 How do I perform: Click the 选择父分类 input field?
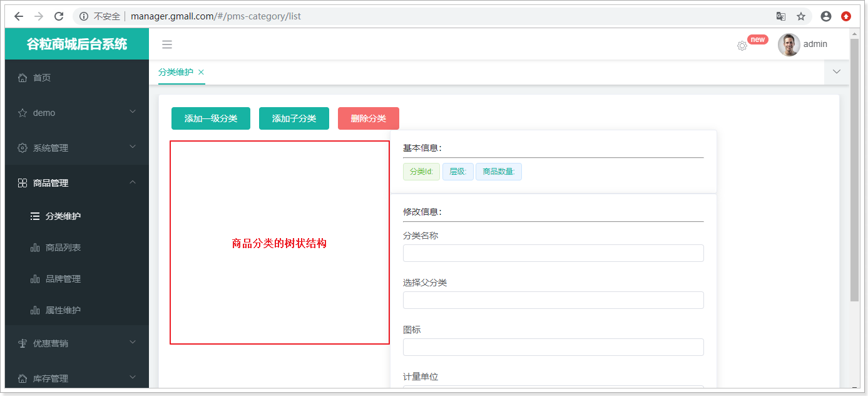[553, 300]
